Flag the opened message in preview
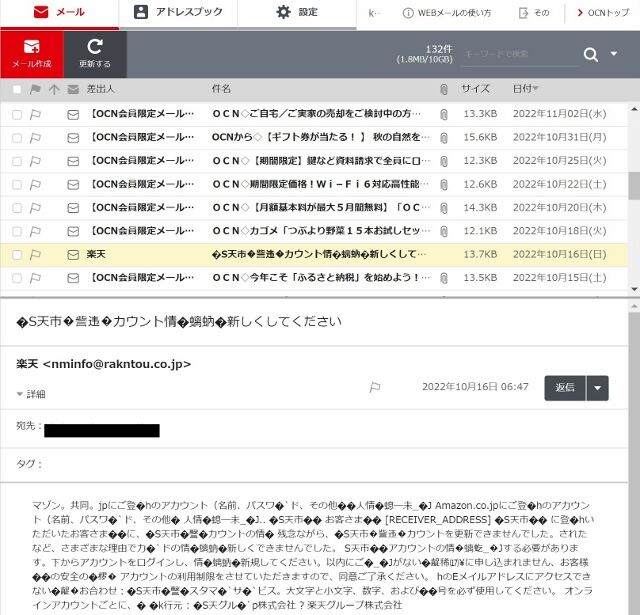640x615 pixels. pyautogui.click(x=375, y=387)
